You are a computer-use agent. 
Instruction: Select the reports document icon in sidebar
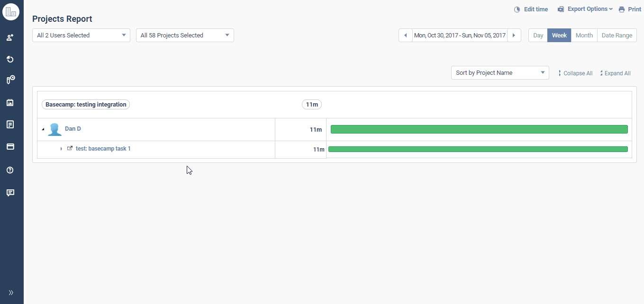click(10, 124)
